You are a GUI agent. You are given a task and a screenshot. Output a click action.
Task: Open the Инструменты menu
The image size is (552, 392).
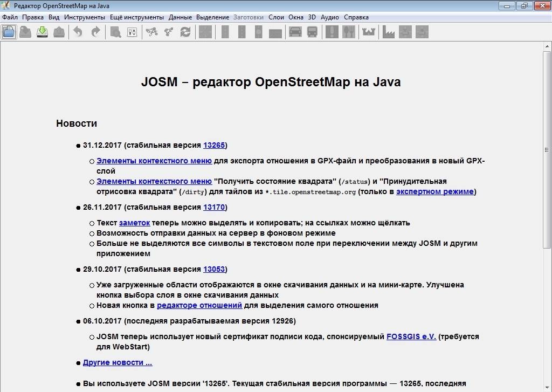click(85, 17)
